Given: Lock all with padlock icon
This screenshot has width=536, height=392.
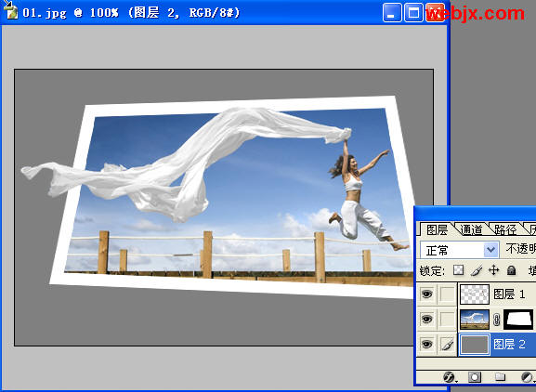Looking at the screenshot, I should coord(512,270).
